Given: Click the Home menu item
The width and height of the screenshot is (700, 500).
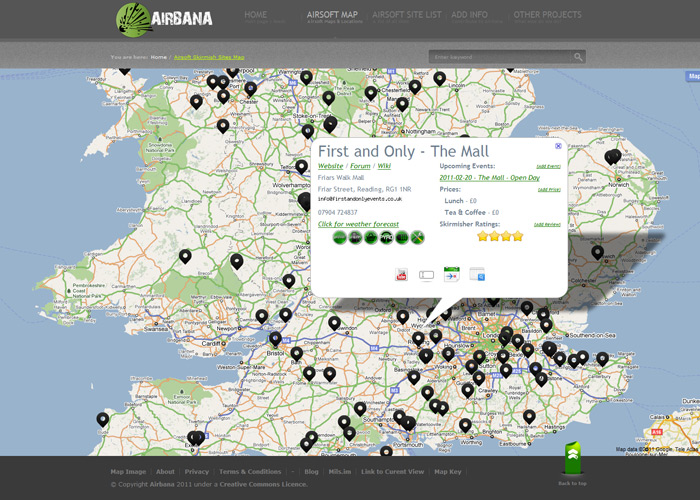Looking at the screenshot, I should point(256,16).
